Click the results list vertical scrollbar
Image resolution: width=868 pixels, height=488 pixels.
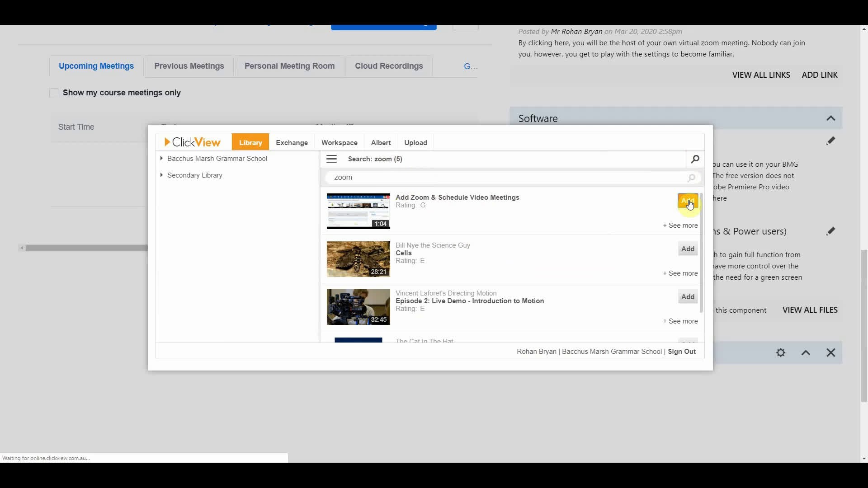tap(701, 253)
